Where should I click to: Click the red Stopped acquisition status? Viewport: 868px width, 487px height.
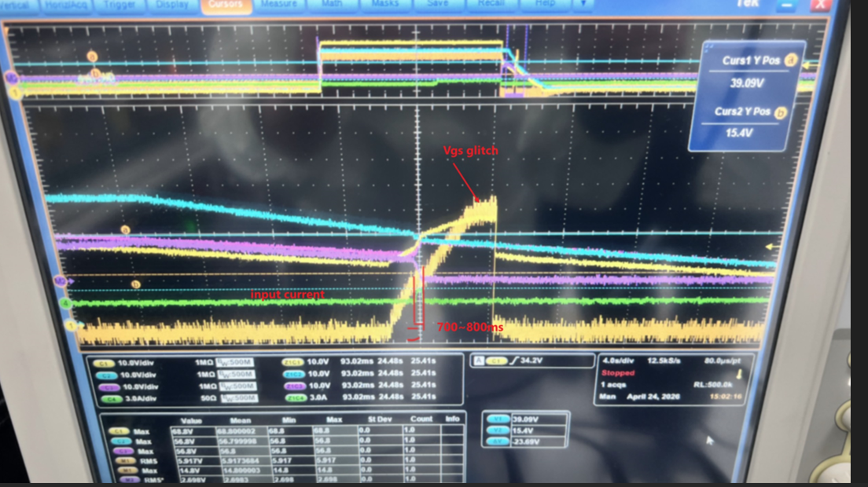click(x=618, y=373)
